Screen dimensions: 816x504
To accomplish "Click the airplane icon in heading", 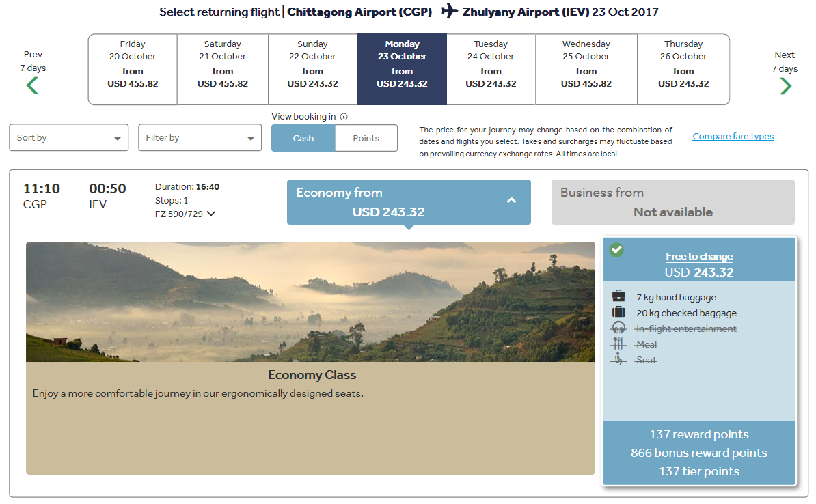I will [x=449, y=11].
